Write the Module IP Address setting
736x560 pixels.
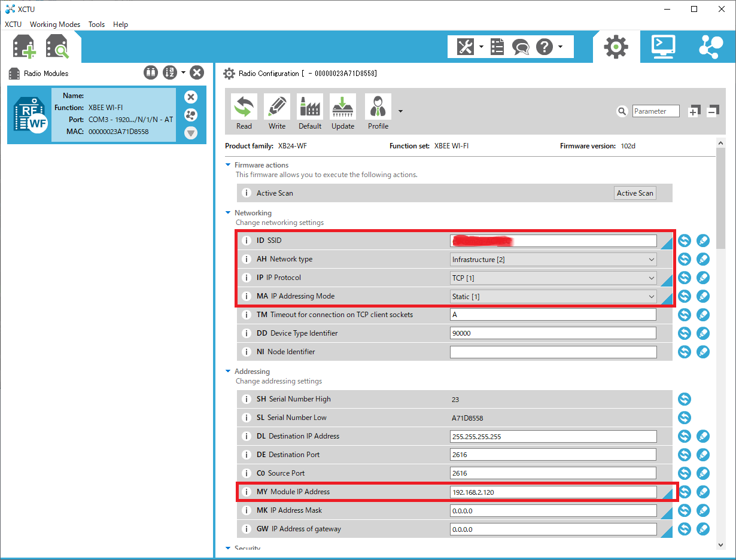[x=703, y=492]
